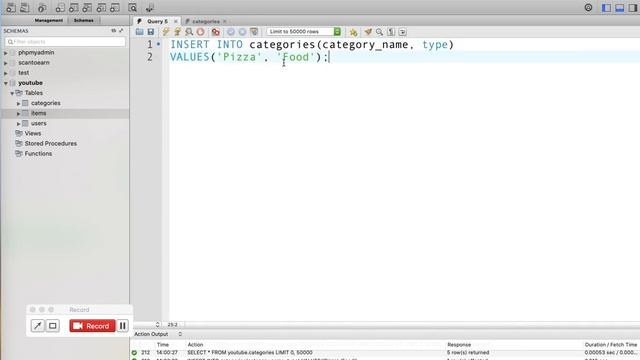Screen dimensions: 640x360
Task: Click the editor zoom stepper beside 25:2
Action: [158, 324]
